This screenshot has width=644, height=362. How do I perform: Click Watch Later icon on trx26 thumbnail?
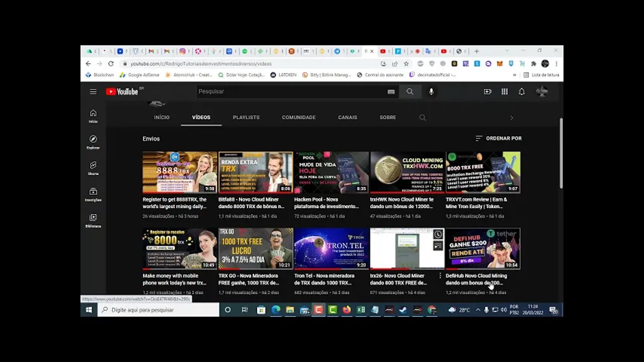point(438,235)
